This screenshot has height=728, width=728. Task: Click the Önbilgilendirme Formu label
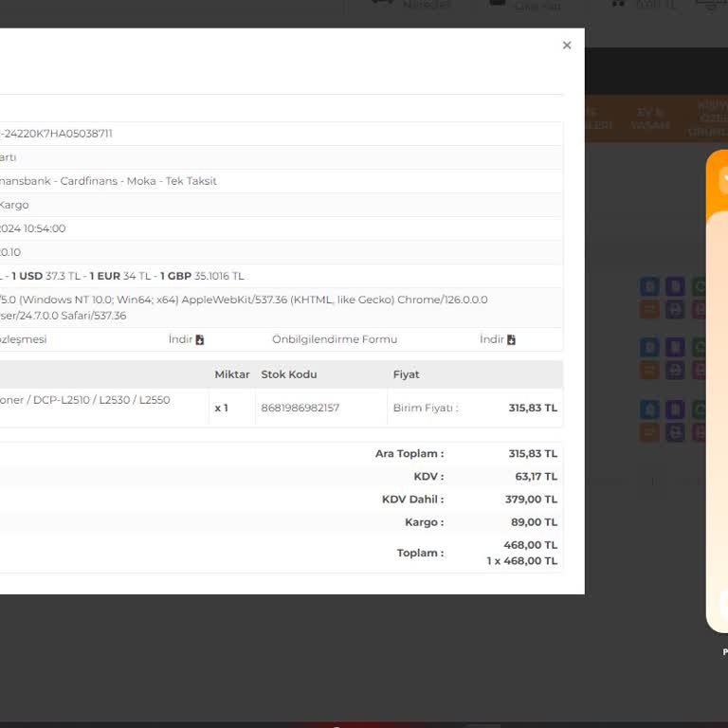coord(335,339)
